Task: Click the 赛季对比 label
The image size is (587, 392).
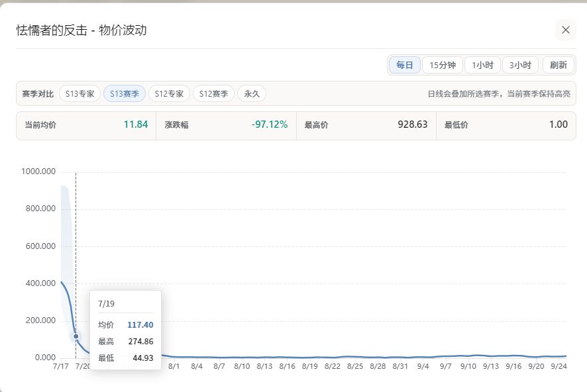Action: 38,94
